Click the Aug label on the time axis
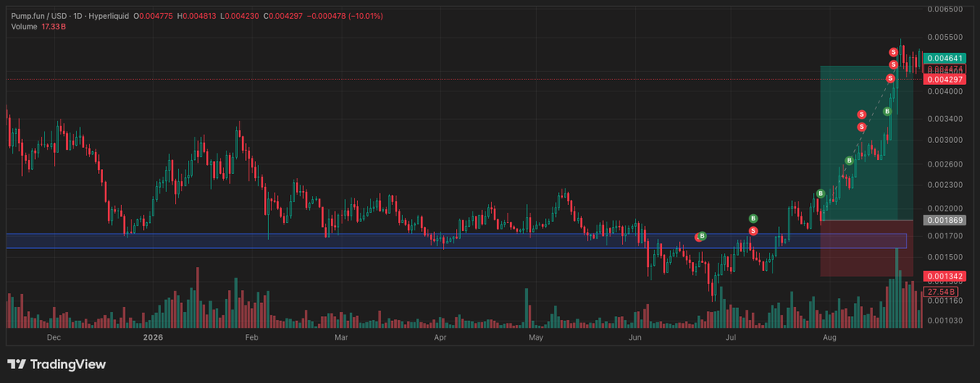The height and width of the screenshot is (383, 980). (x=830, y=337)
